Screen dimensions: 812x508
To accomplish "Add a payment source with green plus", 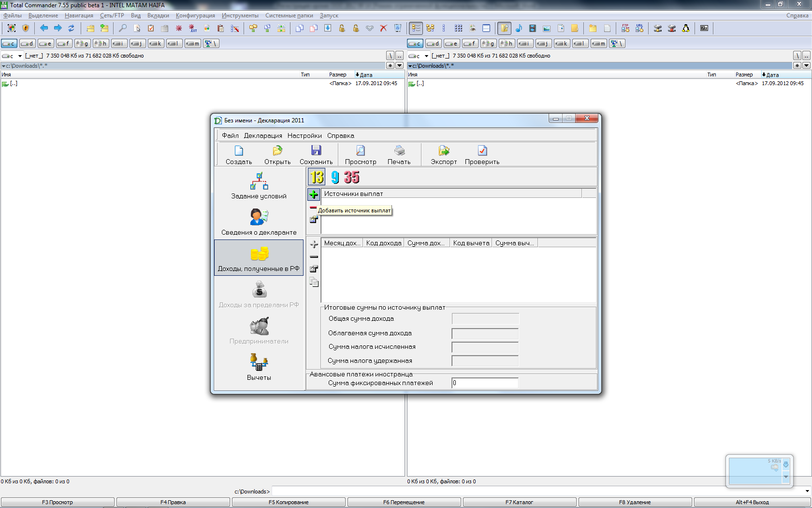I will (x=314, y=194).
